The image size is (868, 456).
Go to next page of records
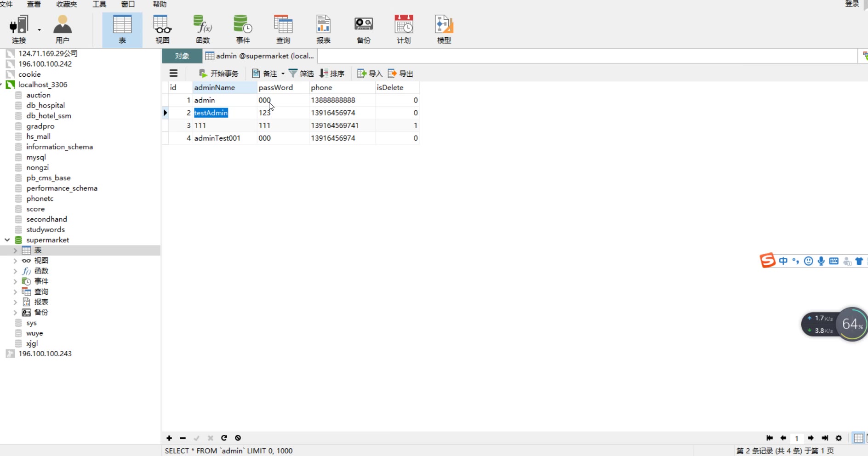[811, 438]
